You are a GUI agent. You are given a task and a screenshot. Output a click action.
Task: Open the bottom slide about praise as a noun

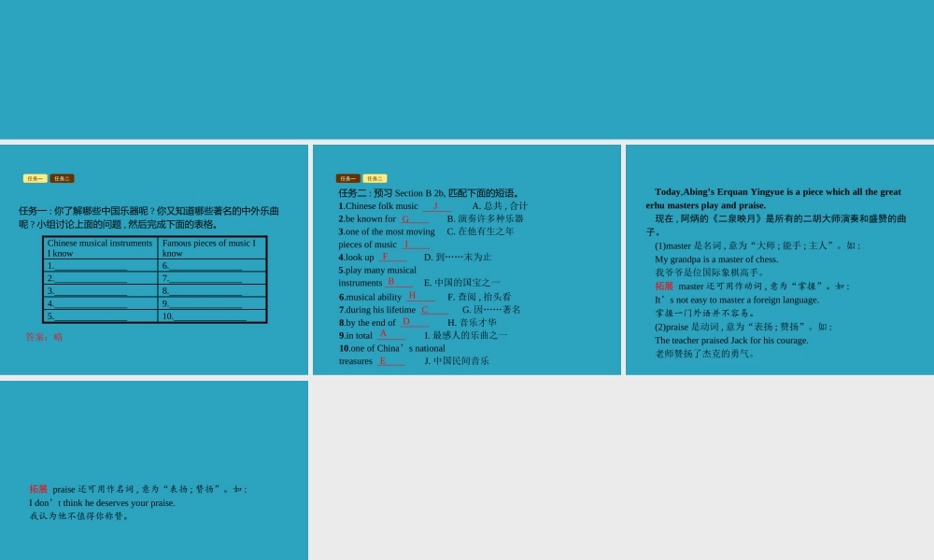tap(154, 470)
